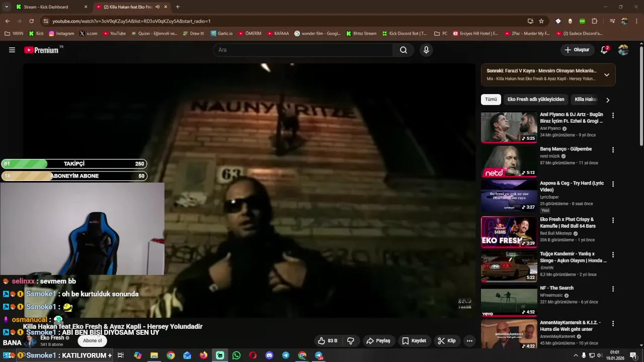Open the YouTube hamburger guide menu
This screenshot has height=362, width=644.
point(12,50)
